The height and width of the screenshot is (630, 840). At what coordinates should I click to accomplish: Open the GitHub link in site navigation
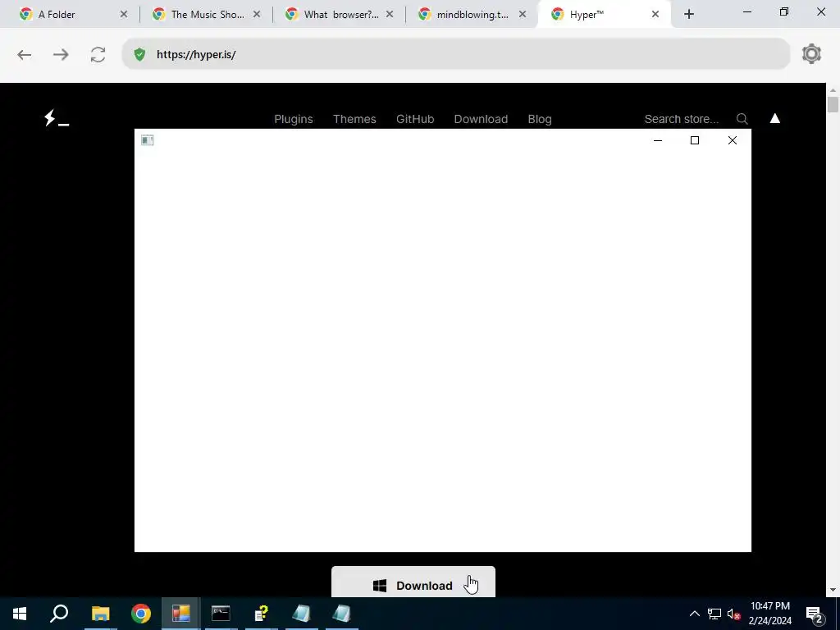tap(415, 119)
